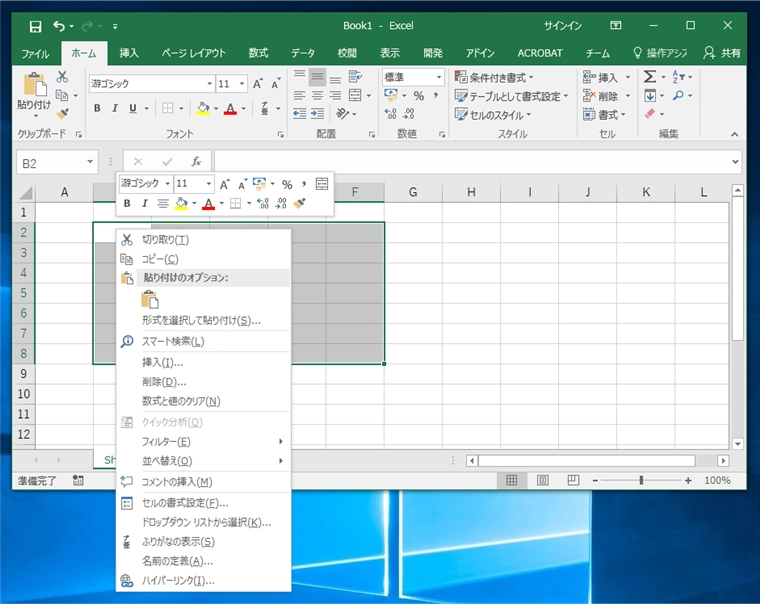Screen dimensions: 760x604
Task: Increase font size in ribbon
Action: pyautogui.click(x=258, y=84)
